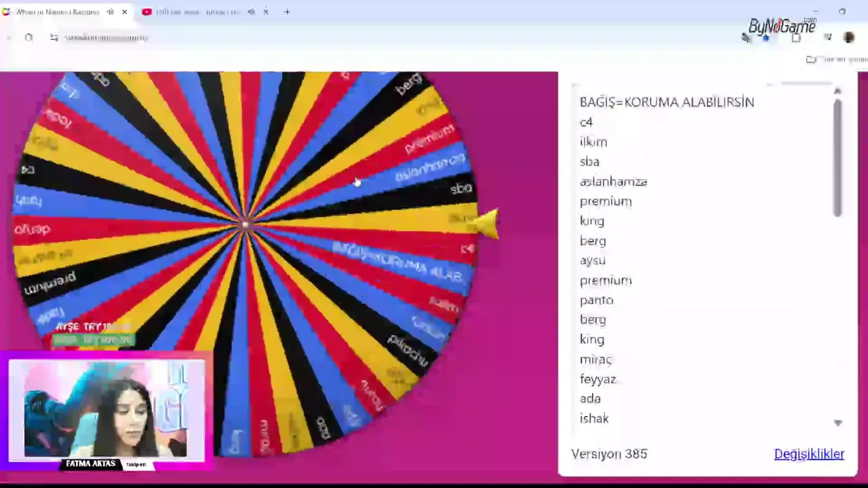The image size is (868, 488).
Task: Click the 'Versiyon 385' label
Action: (x=609, y=454)
